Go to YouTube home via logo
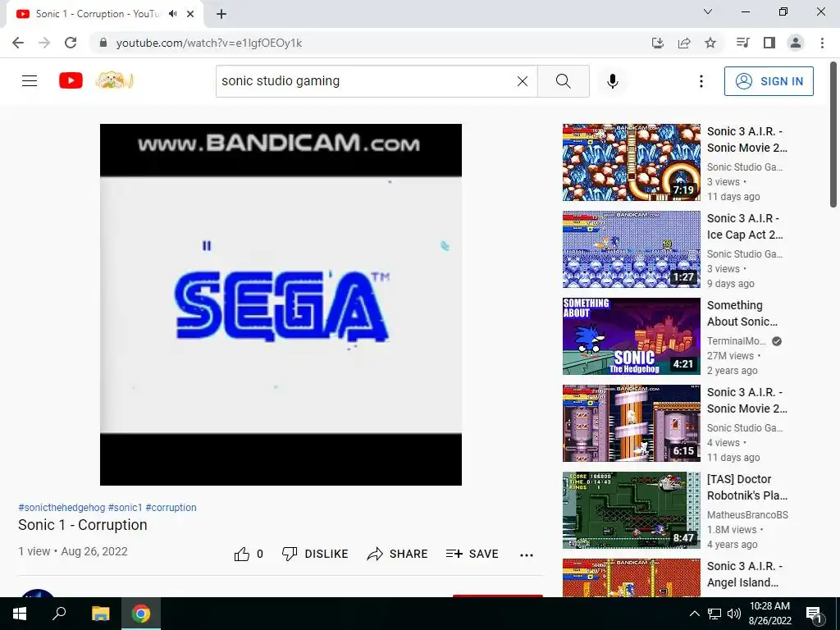The image size is (840, 630). pyautogui.click(x=71, y=81)
